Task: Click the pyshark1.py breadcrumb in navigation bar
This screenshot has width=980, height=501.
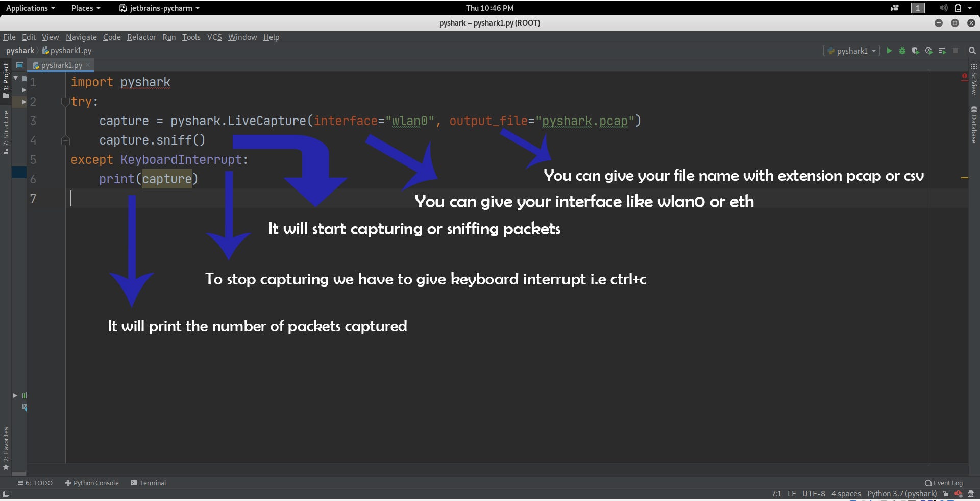Action: coord(67,51)
